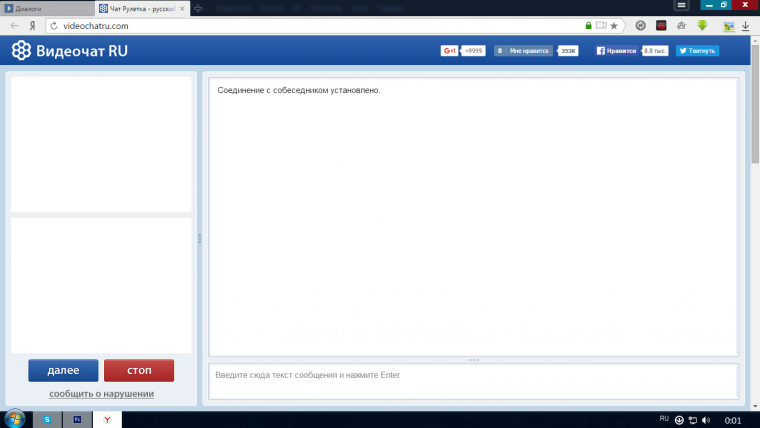The width and height of the screenshot is (760, 428).
Task: Open the Windows Start menu
Action: tap(15, 419)
